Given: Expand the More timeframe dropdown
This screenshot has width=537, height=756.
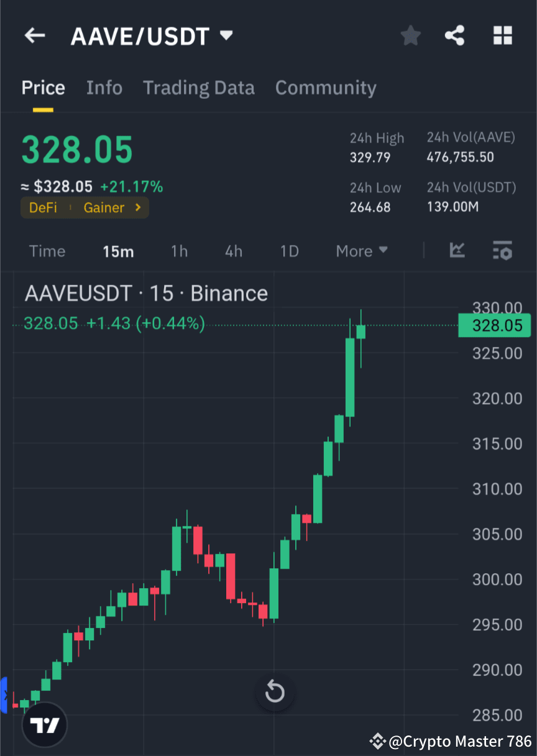Looking at the screenshot, I should pos(361,251).
